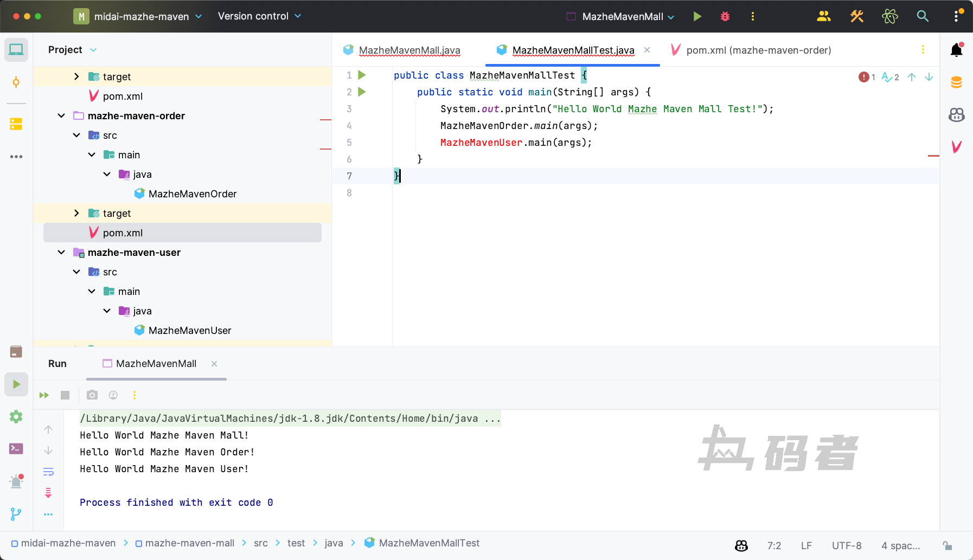The width and height of the screenshot is (973, 560).
Task: Run MazheMavenMall with the green play button
Action: pyautogui.click(x=697, y=16)
